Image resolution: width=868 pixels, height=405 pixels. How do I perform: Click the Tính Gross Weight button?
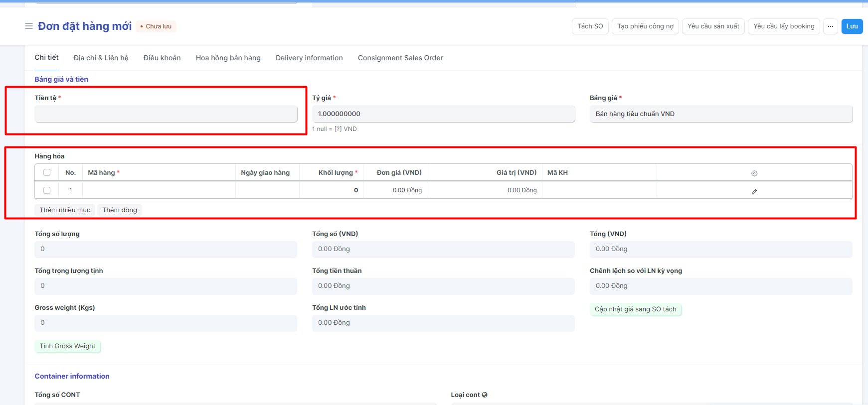click(68, 346)
